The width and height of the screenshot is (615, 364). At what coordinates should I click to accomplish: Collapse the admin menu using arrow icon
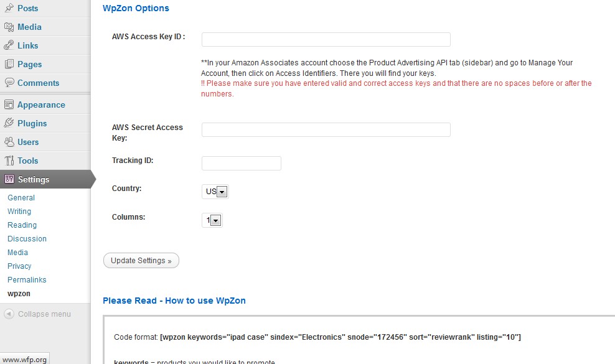[9, 314]
